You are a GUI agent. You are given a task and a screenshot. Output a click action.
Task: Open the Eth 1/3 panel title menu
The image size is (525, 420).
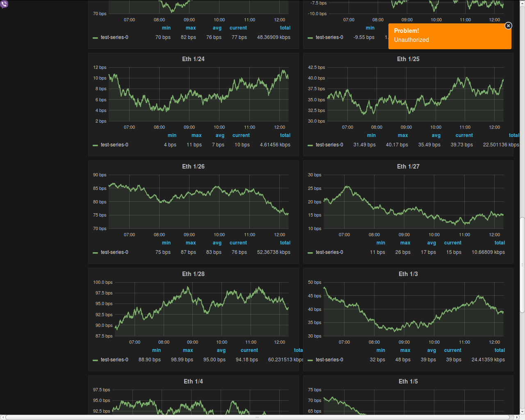tap(408, 274)
